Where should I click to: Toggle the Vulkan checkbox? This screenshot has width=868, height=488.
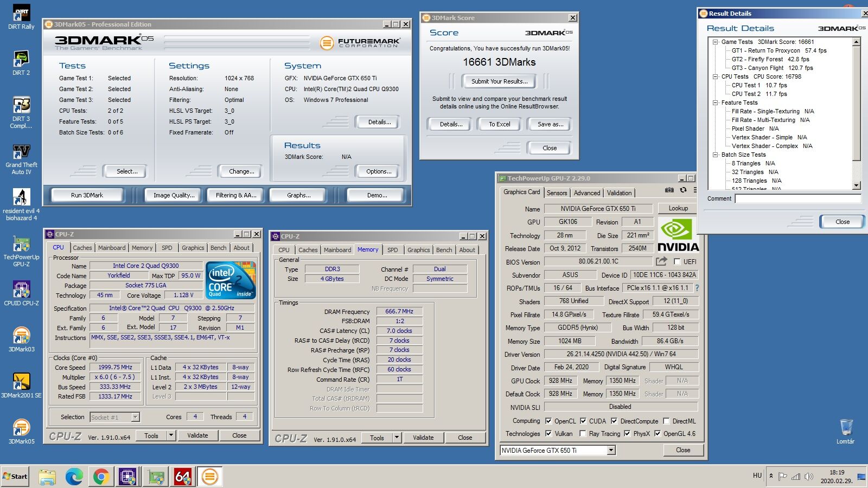[548, 433]
